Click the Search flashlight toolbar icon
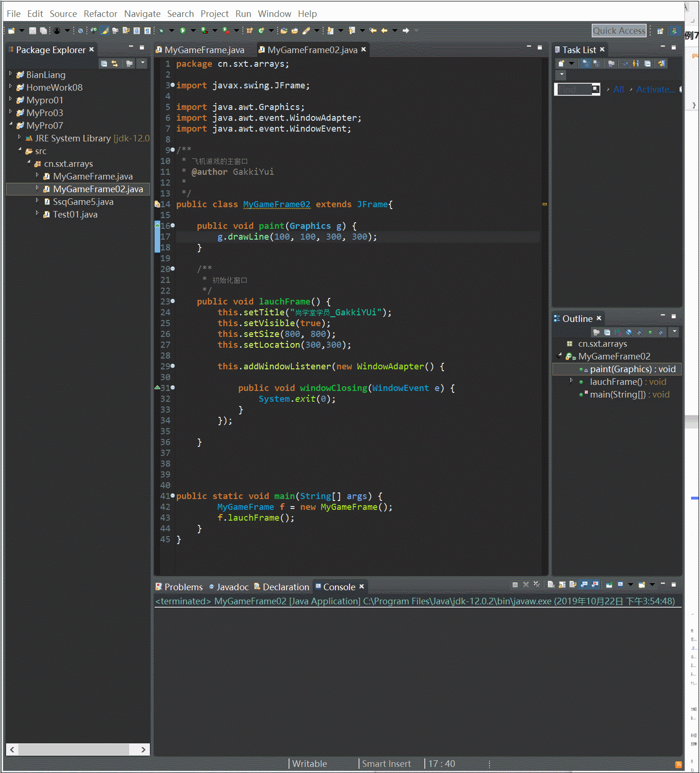This screenshot has height=773, width=700. tap(306, 31)
